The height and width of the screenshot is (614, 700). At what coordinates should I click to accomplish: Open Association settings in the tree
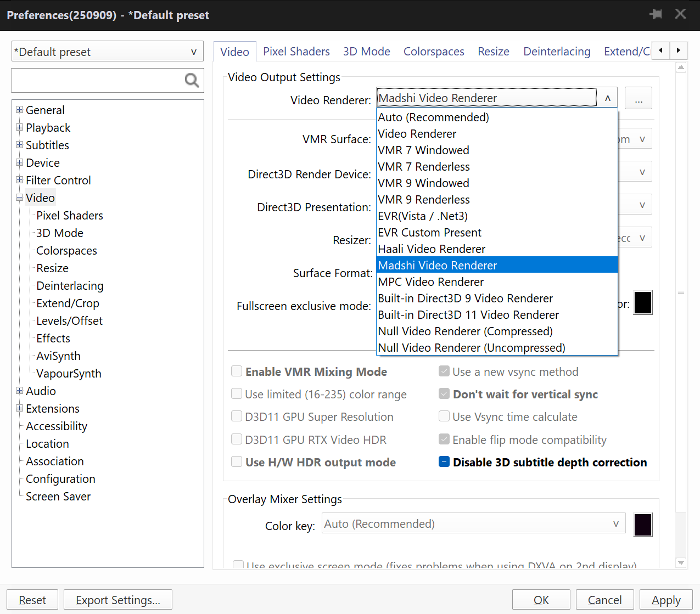pos(55,461)
